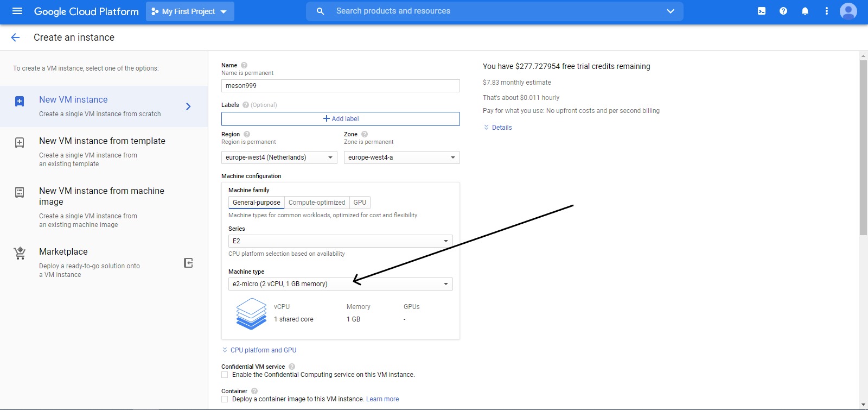Viewport: 868px width, 410px height.
Task: Click the help icon beside Zone
Action: click(x=365, y=134)
